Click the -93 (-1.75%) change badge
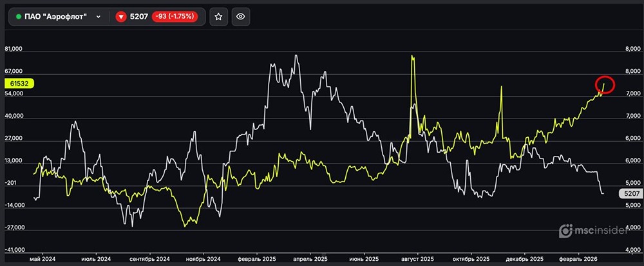 pos(175,17)
